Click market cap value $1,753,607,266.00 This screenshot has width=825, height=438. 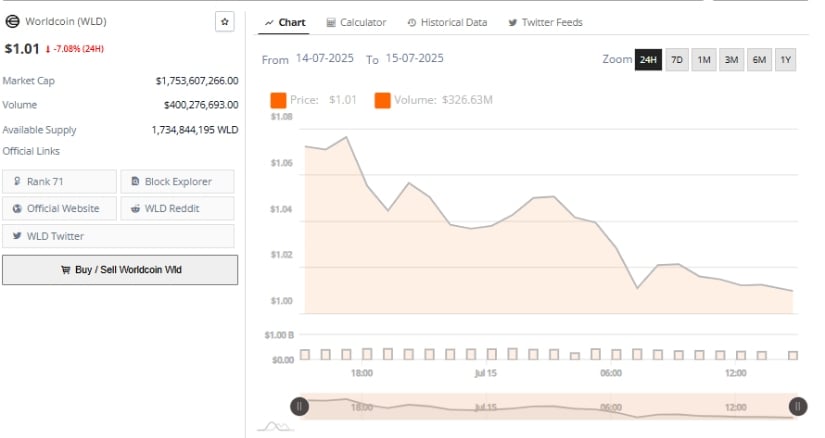197,81
